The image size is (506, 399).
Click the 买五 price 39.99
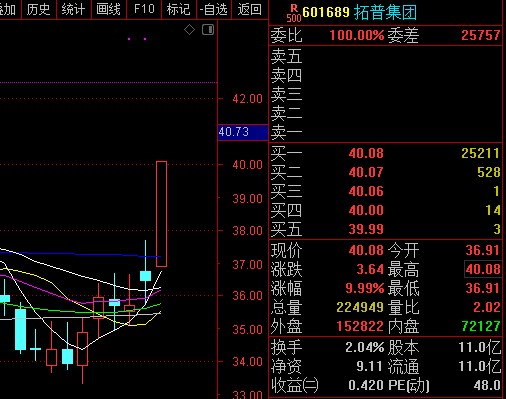pos(366,229)
